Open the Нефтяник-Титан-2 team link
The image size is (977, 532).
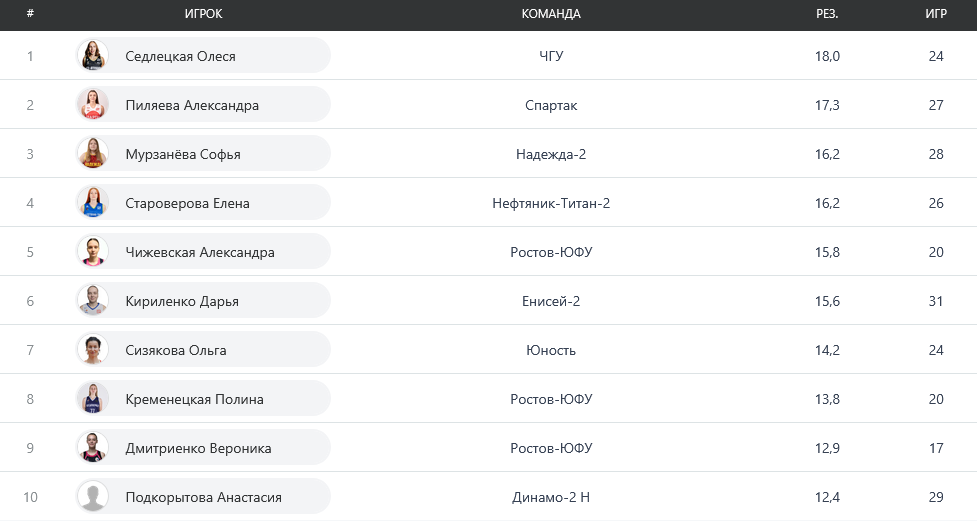pos(551,203)
